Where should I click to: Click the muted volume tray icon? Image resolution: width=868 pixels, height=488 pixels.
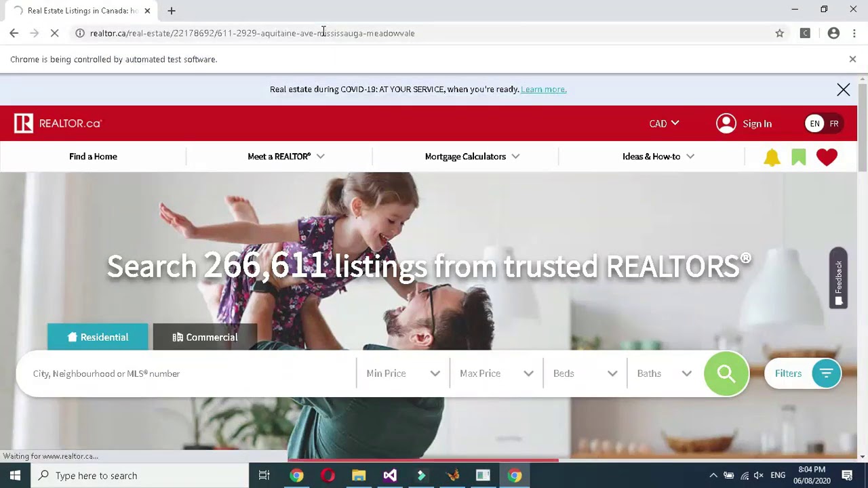[759, 476]
